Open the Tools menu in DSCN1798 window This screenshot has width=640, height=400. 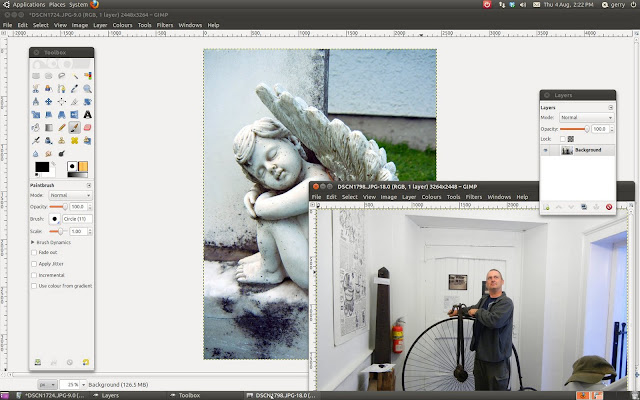click(x=453, y=197)
